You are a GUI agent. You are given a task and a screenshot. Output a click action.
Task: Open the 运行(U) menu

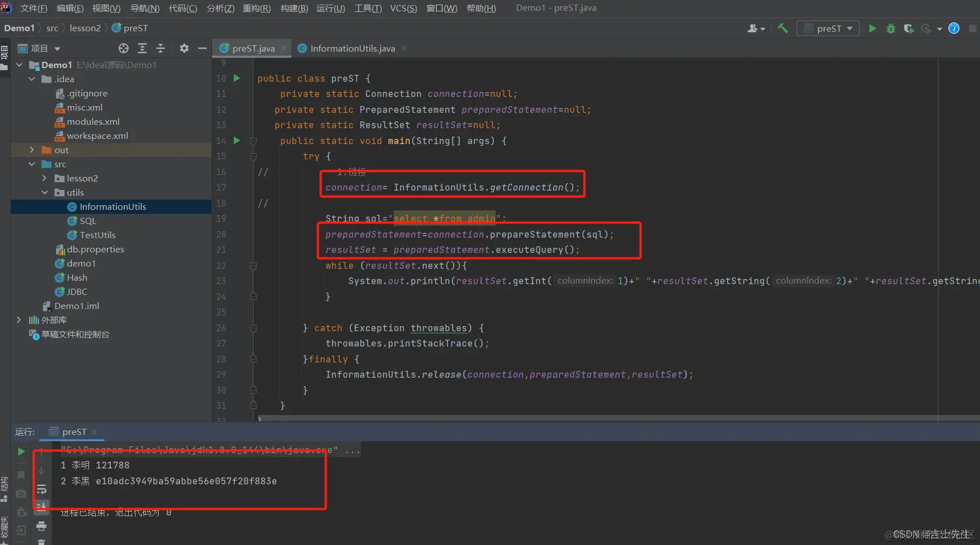(331, 8)
